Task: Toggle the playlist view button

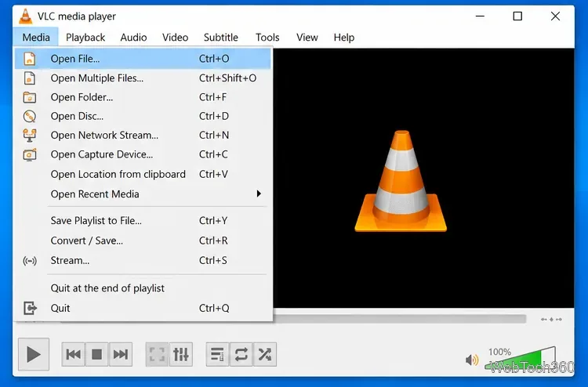Action: pyautogui.click(x=217, y=354)
